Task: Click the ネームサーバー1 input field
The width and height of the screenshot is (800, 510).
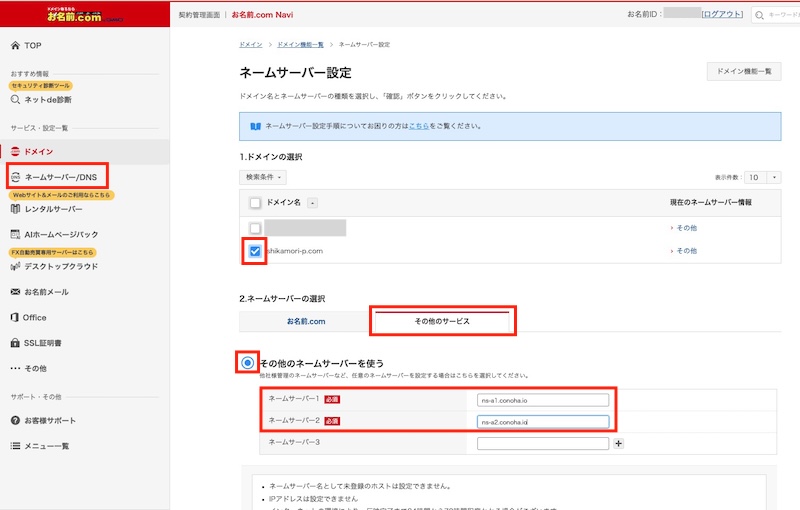Action: (543, 400)
